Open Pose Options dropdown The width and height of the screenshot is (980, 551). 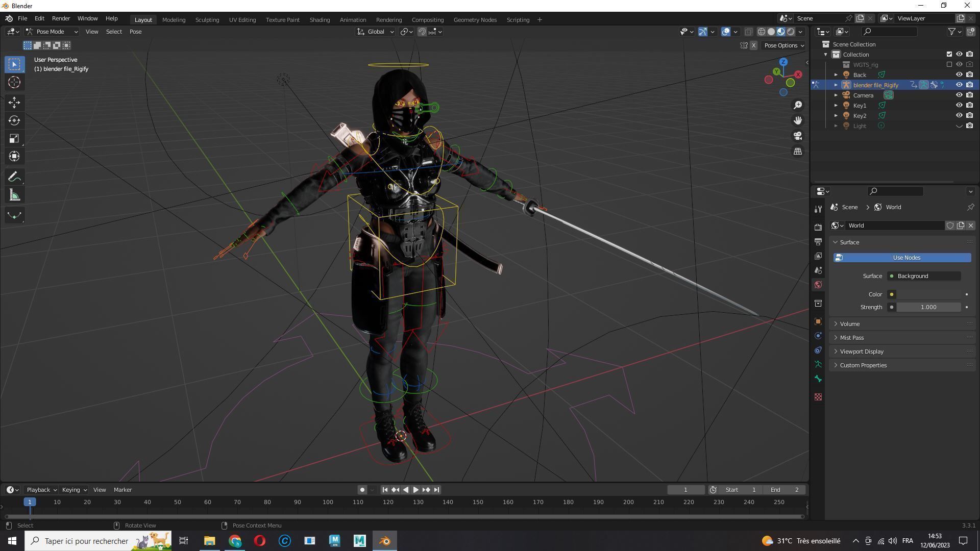pos(784,45)
